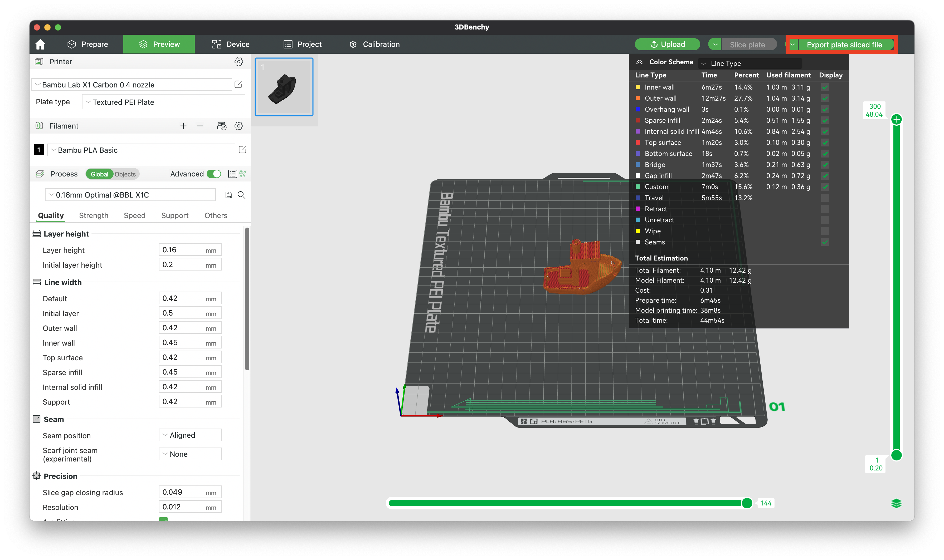Viewport: 944px width, 560px height.
Task: Click the green layers icon at bottom right
Action: click(x=897, y=503)
